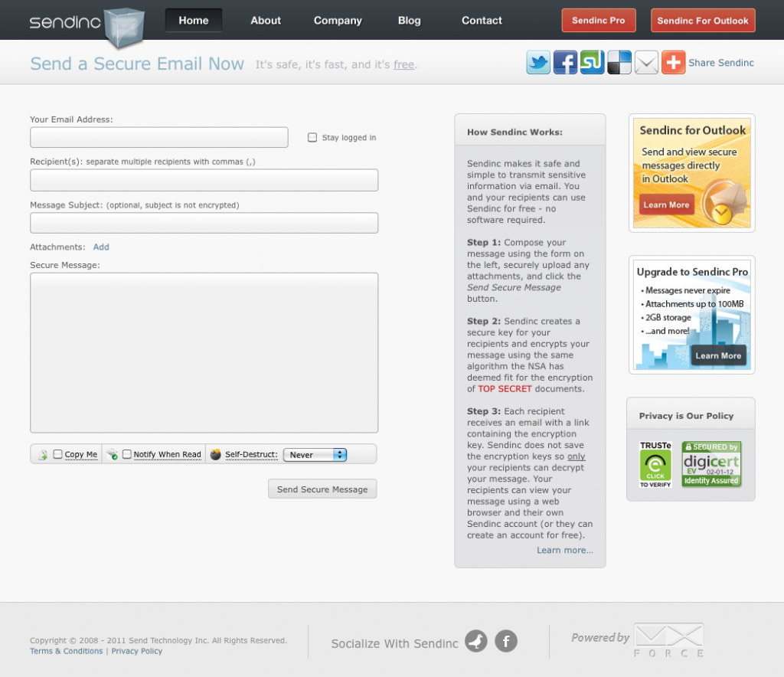Click the Copy Me page icon
Image resolution: width=784 pixels, height=677 pixels.
[x=43, y=454]
